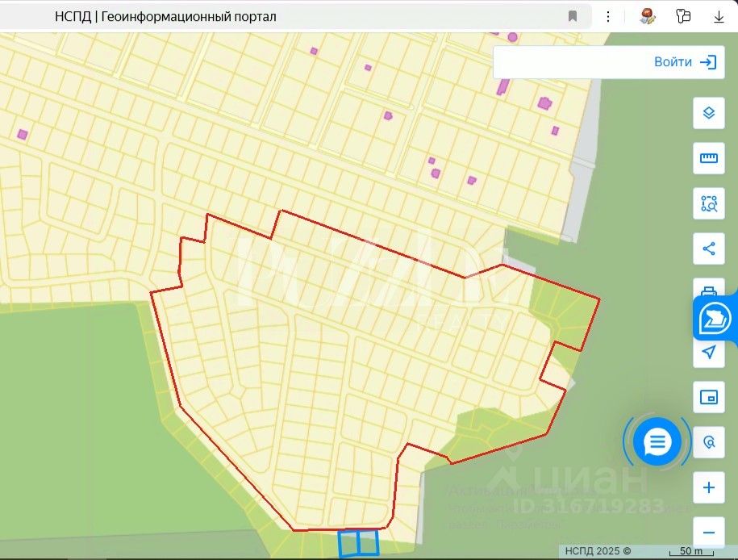
Task: Select the left blue-outlined parcel at bottom
Action: point(348,543)
